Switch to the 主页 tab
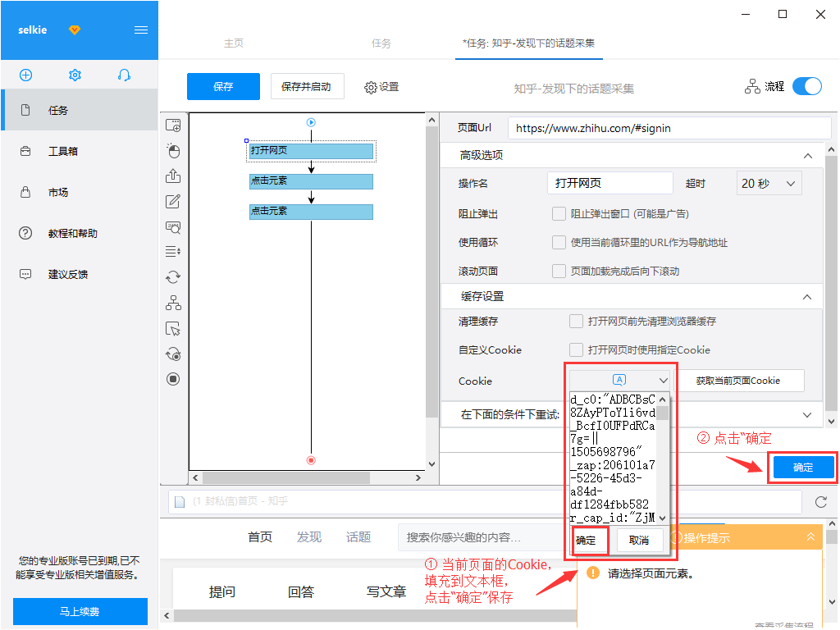Screen dimensions: 840x630 tap(234, 43)
